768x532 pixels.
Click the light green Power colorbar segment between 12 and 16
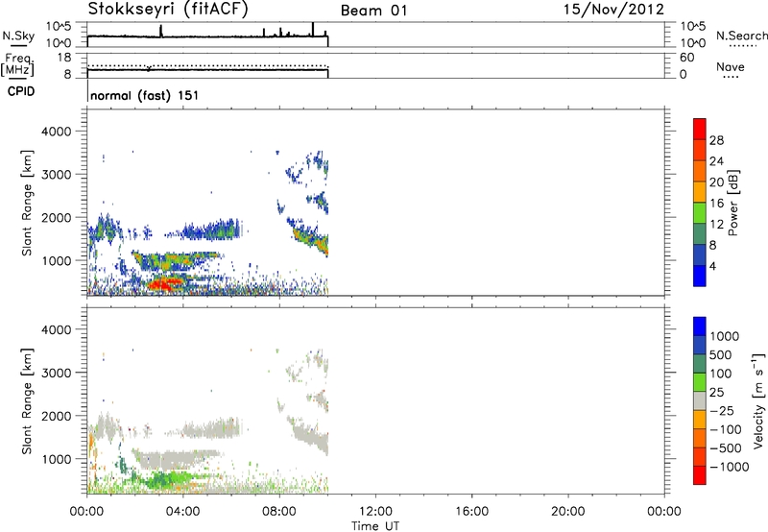pos(700,213)
